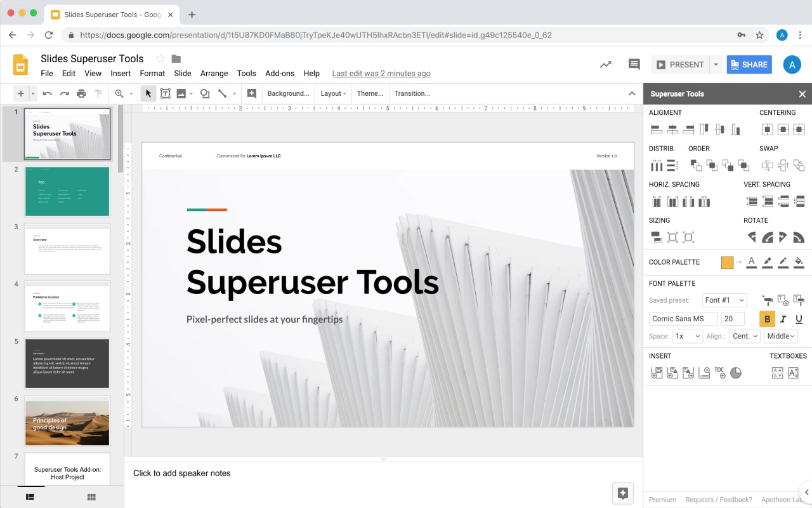Enable italic formatting in Font Palette
The height and width of the screenshot is (508, 812).
(x=783, y=319)
